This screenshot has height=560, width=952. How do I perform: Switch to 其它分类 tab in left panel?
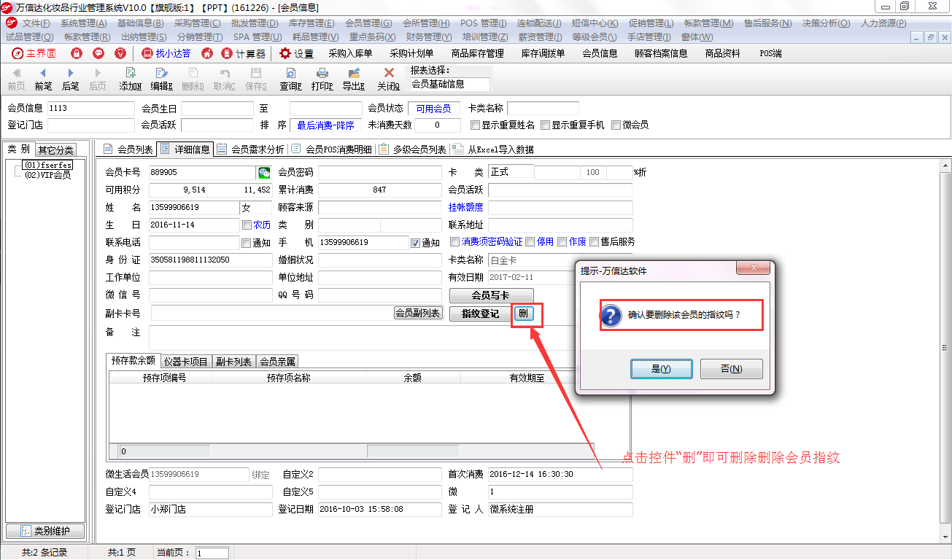(x=56, y=150)
